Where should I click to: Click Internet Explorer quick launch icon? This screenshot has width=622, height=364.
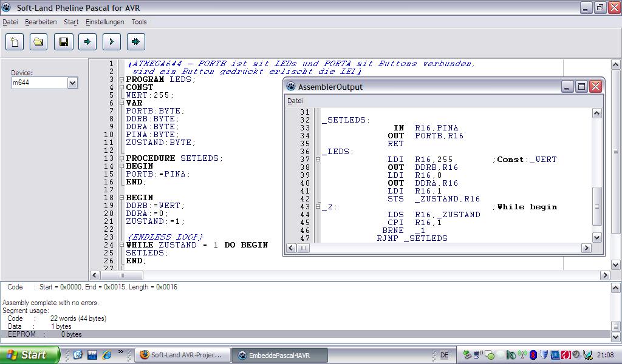click(x=107, y=355)
